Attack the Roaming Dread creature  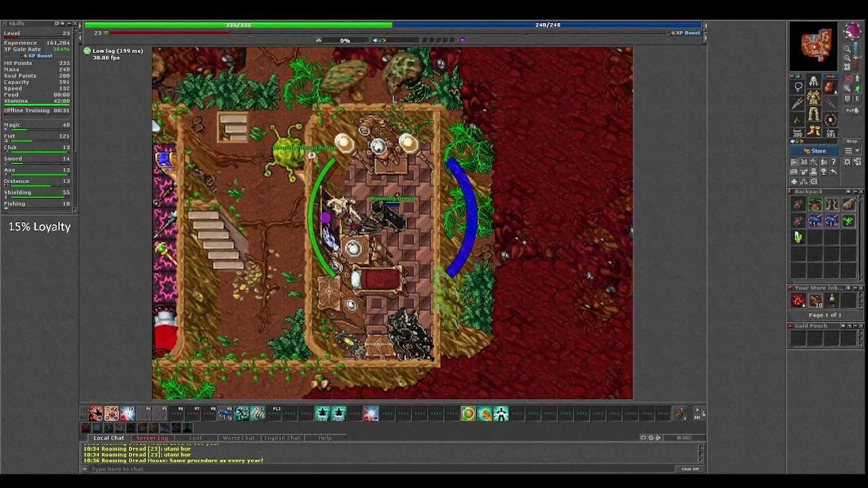[x=390, y=216]
